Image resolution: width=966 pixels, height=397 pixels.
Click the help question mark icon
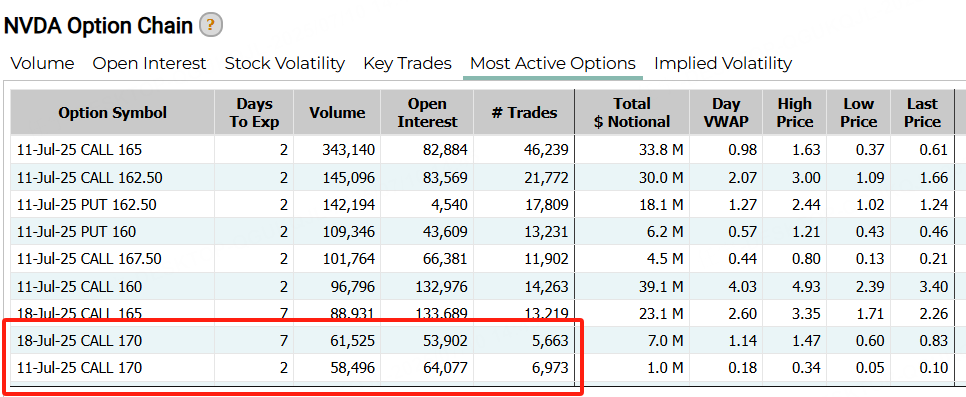coord(211,25)
